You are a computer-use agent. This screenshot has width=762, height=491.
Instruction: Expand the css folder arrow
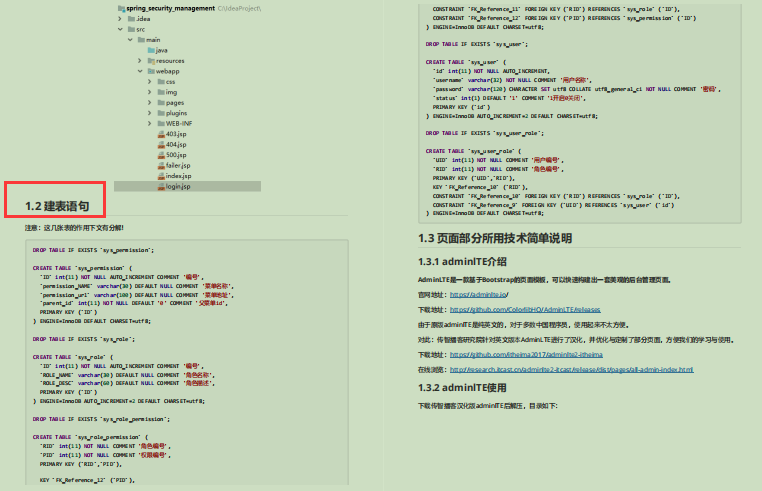click(x=150, y=82)
